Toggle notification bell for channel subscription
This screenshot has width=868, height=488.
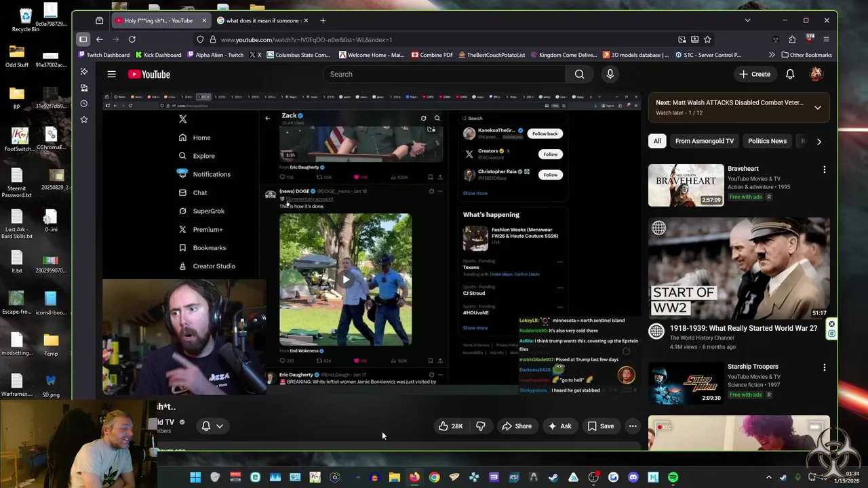pos(206,426)
